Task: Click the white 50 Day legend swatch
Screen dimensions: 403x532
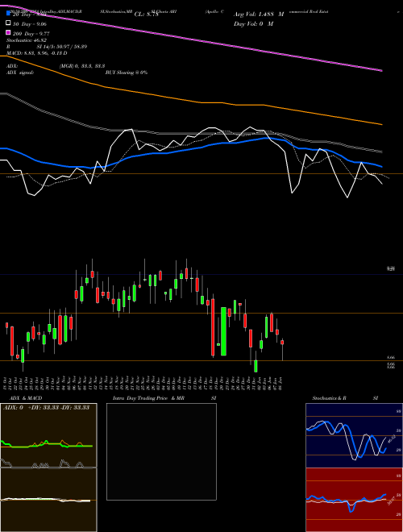Action: [8, 23]
